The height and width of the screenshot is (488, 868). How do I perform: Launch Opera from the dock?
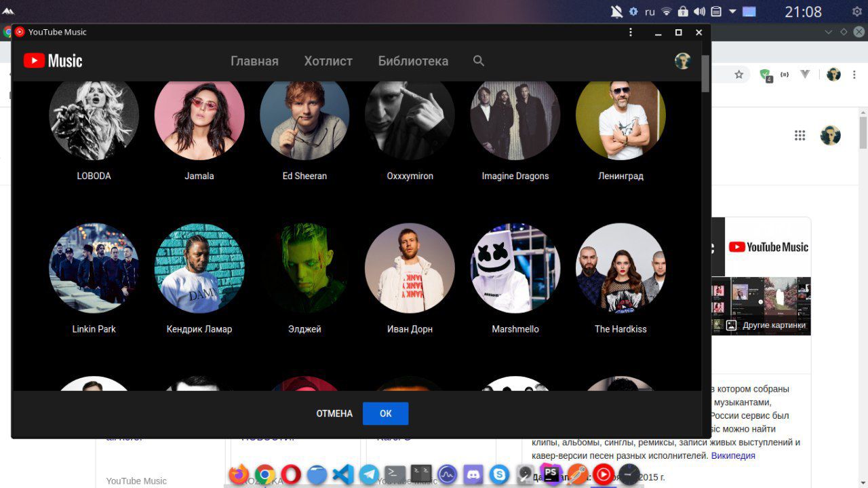(x=291, y=474)
